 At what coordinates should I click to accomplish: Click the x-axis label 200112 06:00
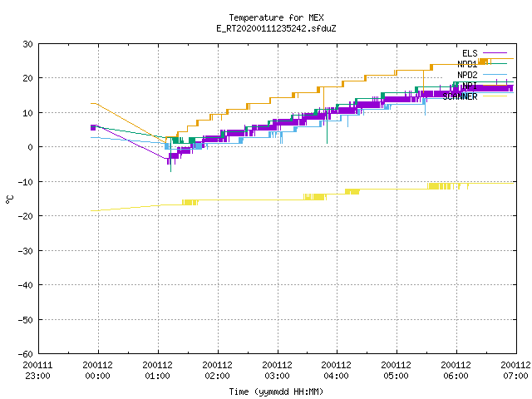pyautogui.click(x=456, y=371)
